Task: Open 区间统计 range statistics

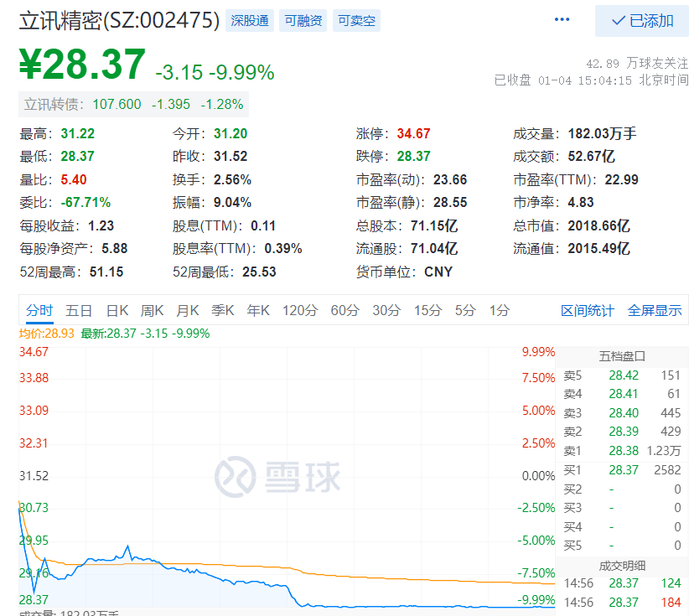Action: click(x=588, y=310)
